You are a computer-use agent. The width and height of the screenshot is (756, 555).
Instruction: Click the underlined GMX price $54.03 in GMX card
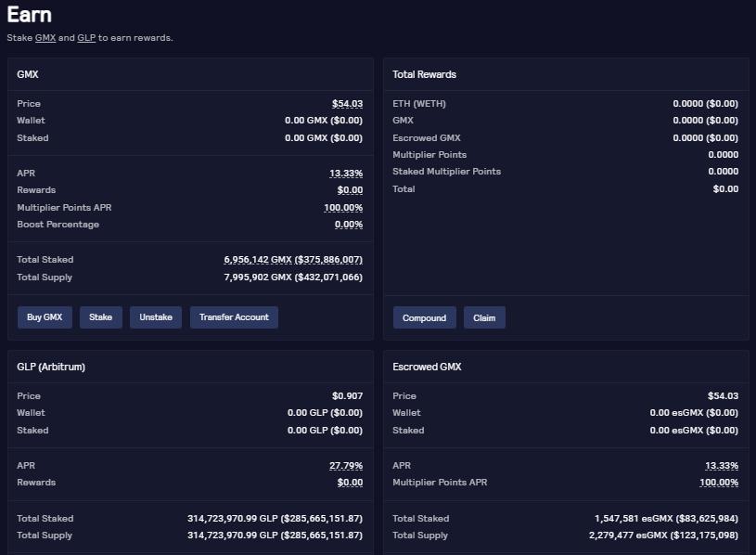pyautogui.click(x=347, y=104)
